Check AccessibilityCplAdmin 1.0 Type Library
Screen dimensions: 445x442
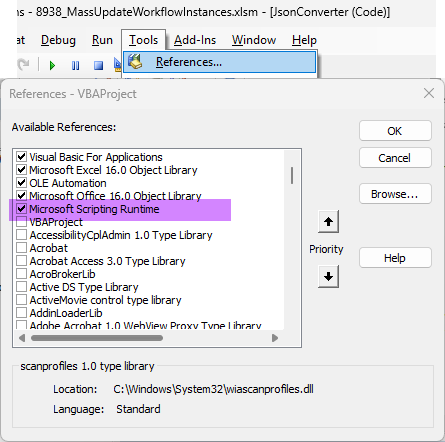[22, 235]
